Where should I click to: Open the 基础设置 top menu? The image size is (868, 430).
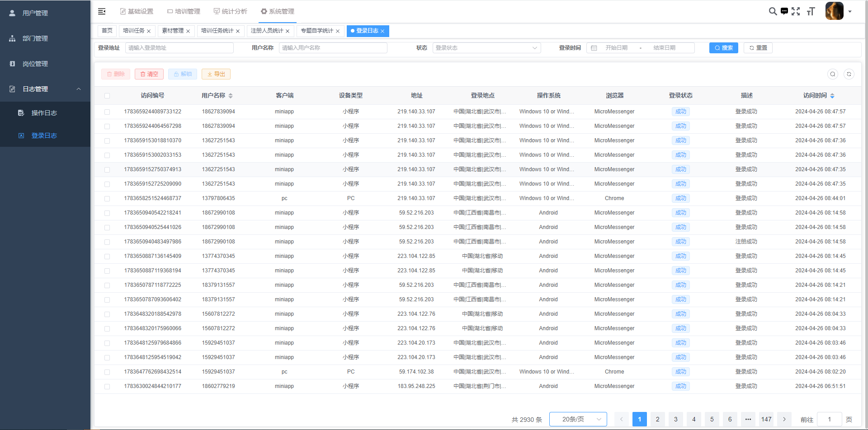[137, 11]
